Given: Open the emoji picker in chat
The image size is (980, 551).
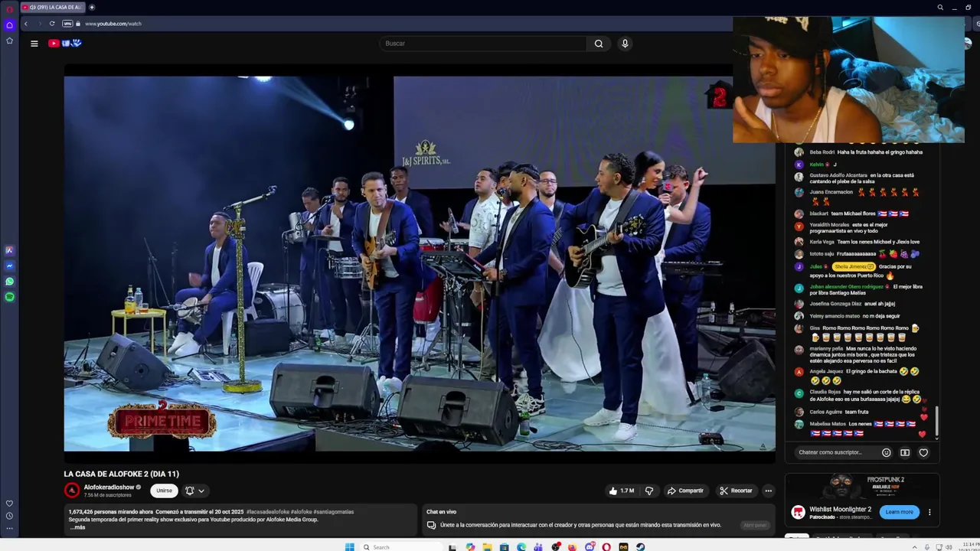Looking at the screenshot, I should coord(887,452).
